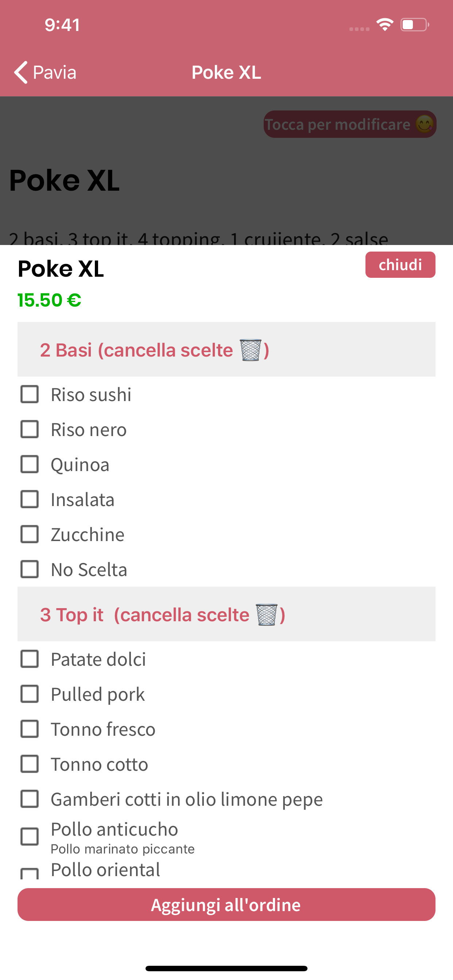The image size is (453, 980).
Task: Check Patate dolci topping
Action: (x=29, y=659)
